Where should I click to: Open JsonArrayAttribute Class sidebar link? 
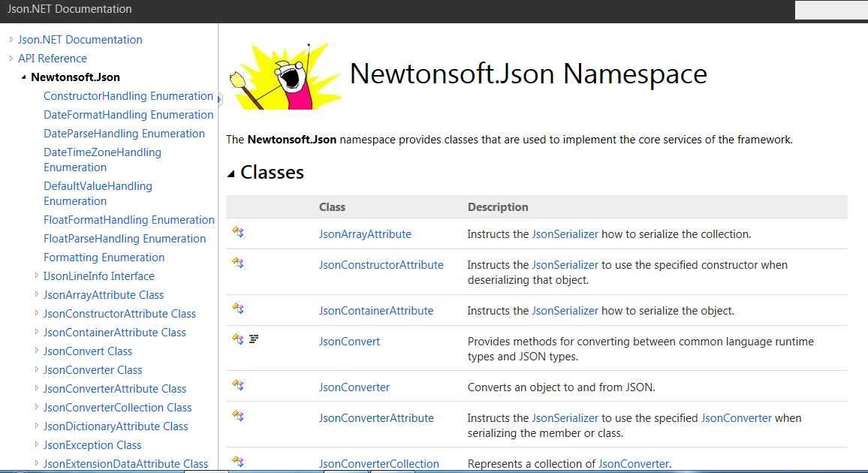coord(104,295)
